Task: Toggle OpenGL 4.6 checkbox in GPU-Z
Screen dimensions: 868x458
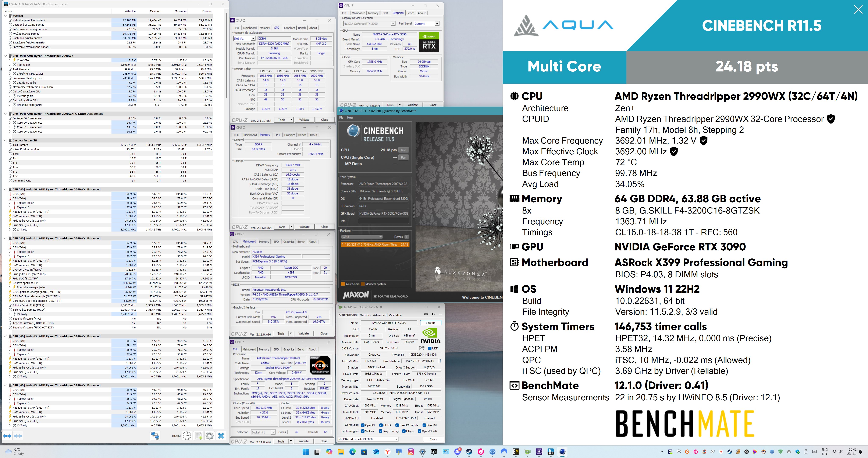Action: (420, 431)
